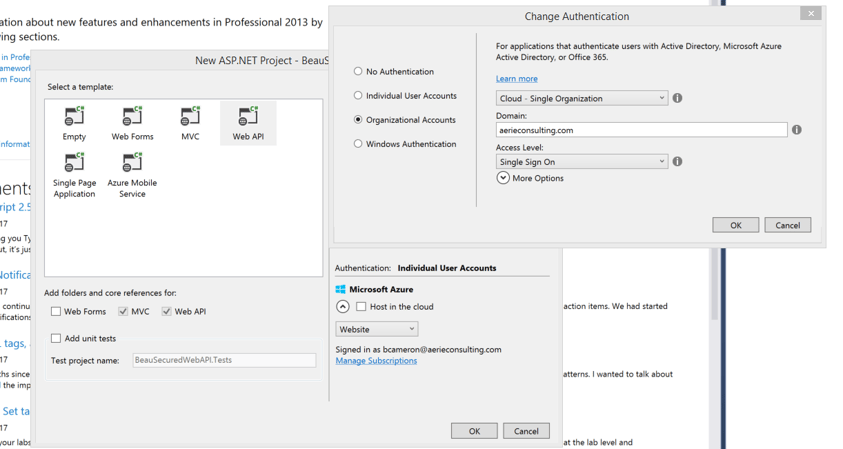Click the 'Access Level:' label

pyautogui.click(x=519, y=147)
